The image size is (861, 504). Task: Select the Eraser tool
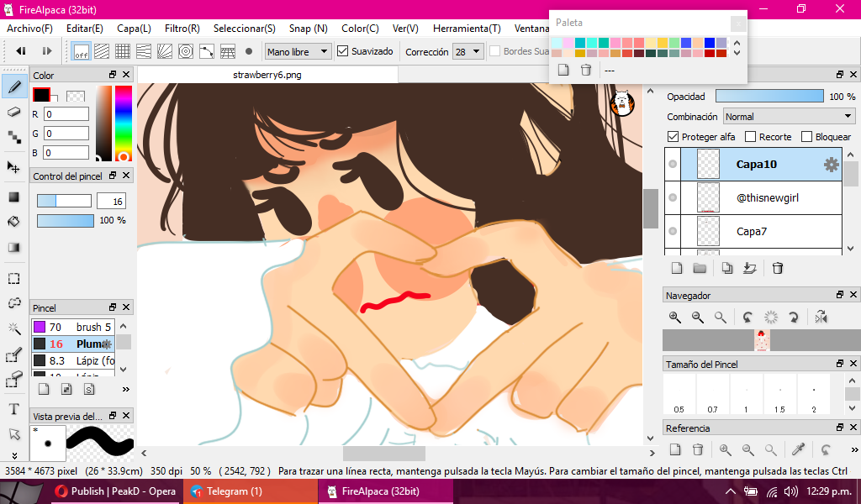[15, 113]
